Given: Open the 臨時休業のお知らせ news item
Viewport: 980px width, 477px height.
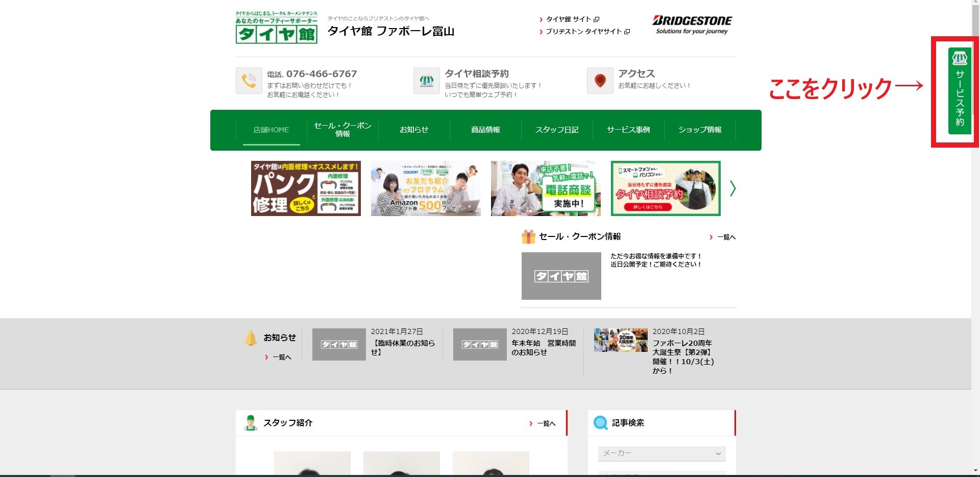Looking at the screenshot, I should coord(403,347).
